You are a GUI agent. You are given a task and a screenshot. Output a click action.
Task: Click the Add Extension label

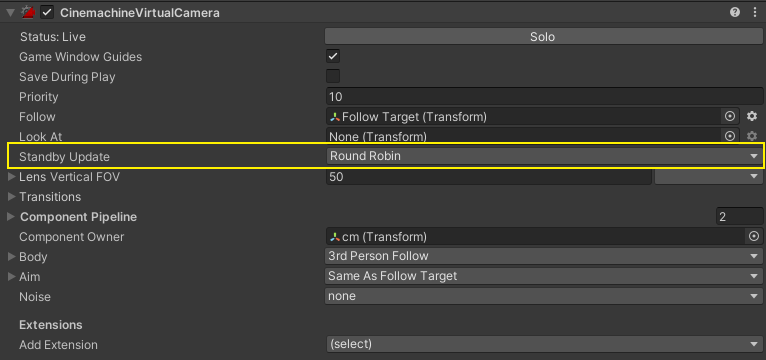pos(58,345)
